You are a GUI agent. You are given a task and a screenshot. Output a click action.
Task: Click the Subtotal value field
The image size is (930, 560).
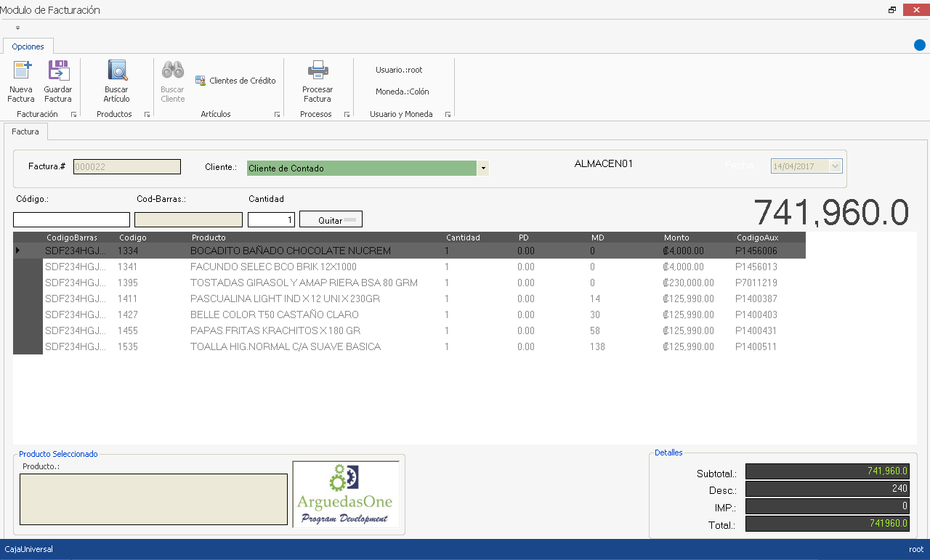(828, 471)
